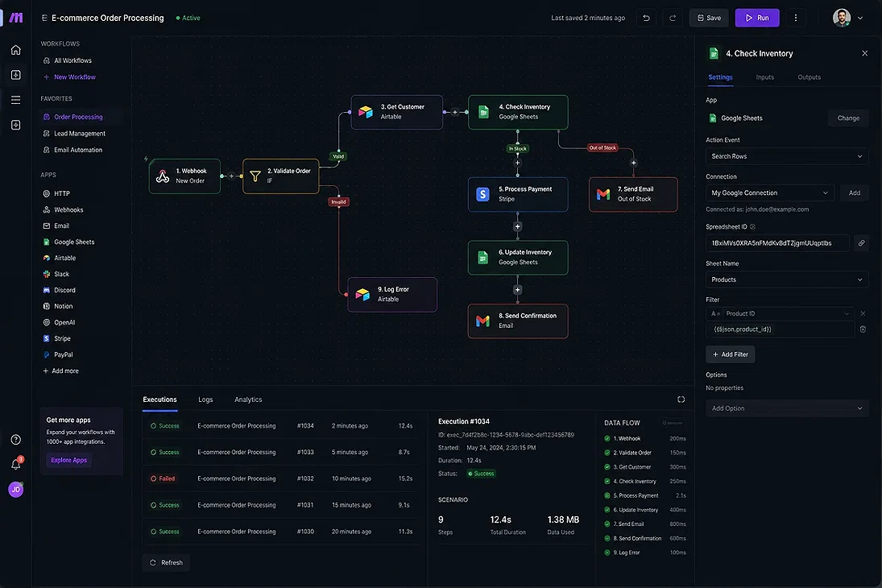Image resolution: width=882 pixels, height=588 pixels.
Task: Select the Log Error Airtable node
Action: pyautogui.click(x=392, y=294)
